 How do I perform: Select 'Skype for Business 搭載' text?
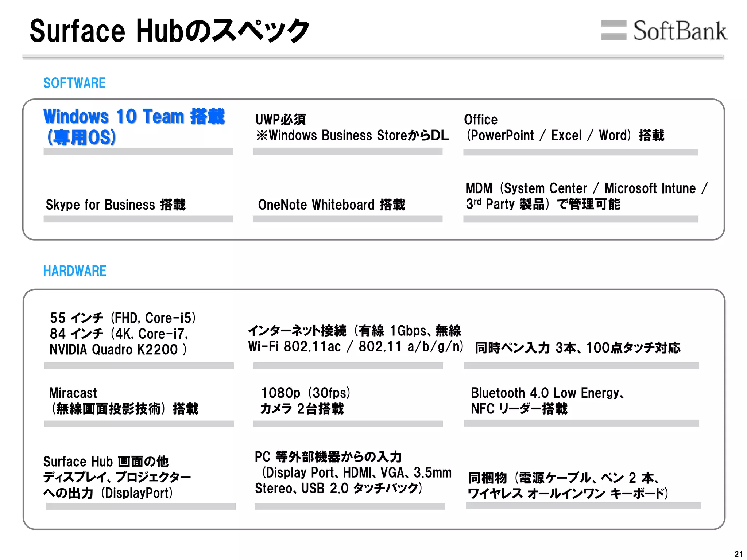(116, 205)
